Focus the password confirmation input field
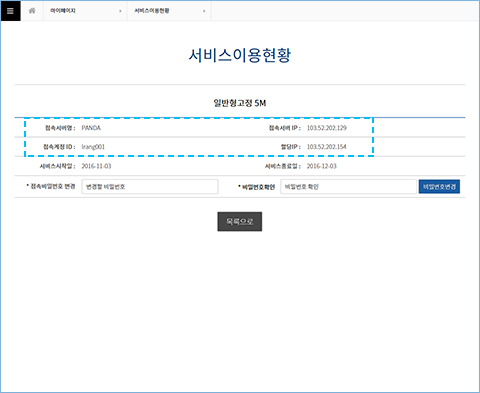The image size is (480, 393). (348, 187)
